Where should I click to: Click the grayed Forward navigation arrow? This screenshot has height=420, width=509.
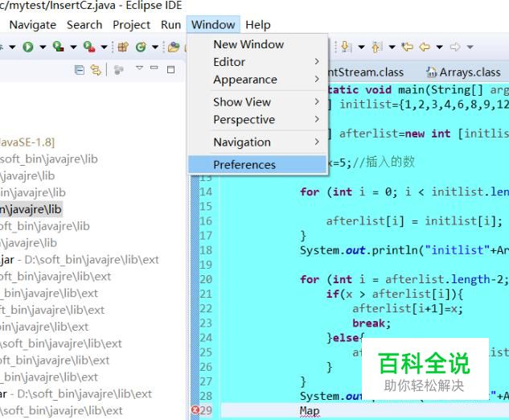pos(455,47)
